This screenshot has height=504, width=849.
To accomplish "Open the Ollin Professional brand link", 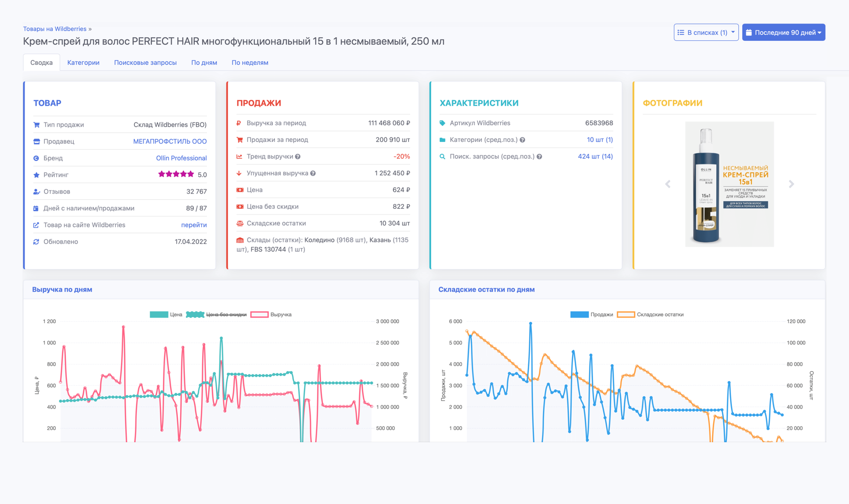I will point(181,158).
